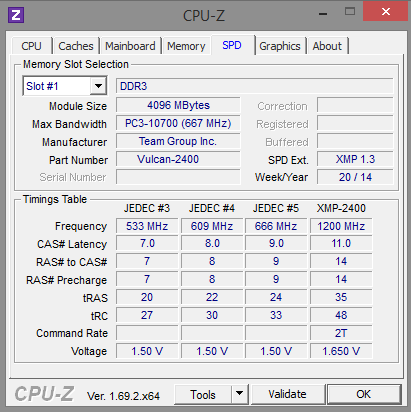Click the 27 tRC value for JEDEC #3
The width and height of the screenshot is (414, 413).
[147, 315]
